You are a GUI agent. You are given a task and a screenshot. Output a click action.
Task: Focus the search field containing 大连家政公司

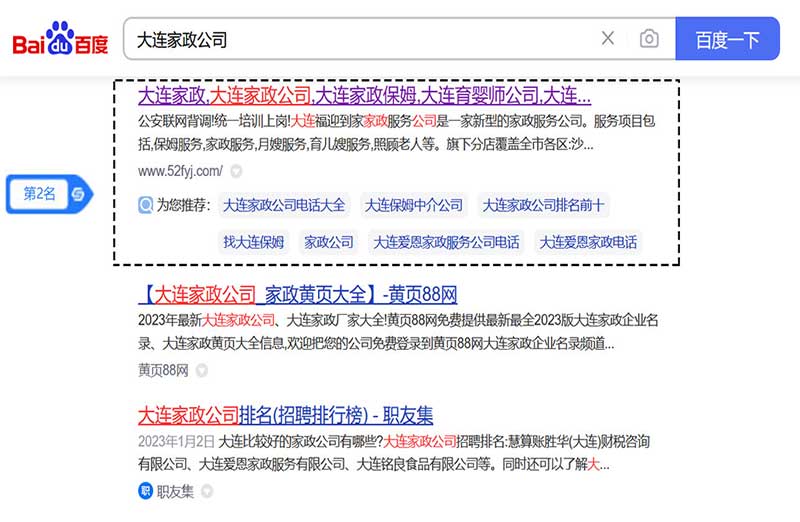[x=360, y=40]
